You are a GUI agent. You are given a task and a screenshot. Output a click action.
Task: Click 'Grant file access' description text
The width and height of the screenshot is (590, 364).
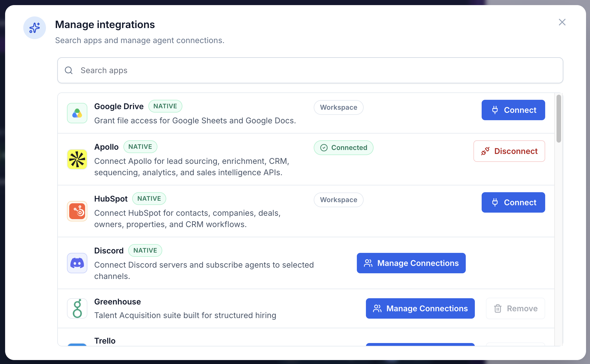(x=195, y=120)
